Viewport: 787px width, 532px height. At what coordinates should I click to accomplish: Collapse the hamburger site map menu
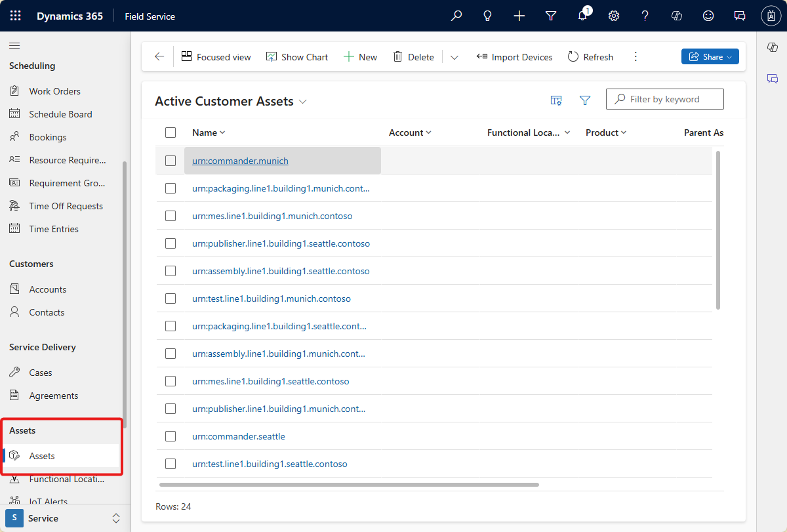pos(14,45)
